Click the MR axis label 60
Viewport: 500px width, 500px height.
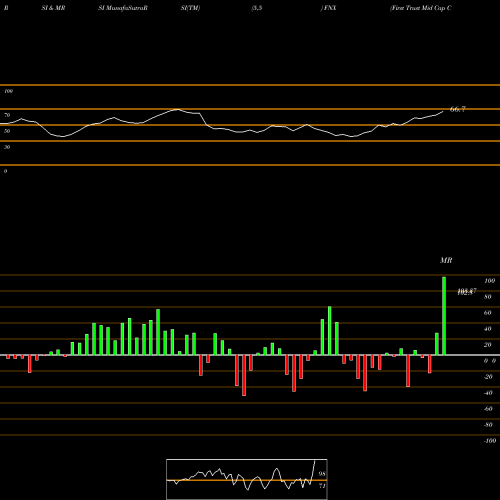pos(488,313)
